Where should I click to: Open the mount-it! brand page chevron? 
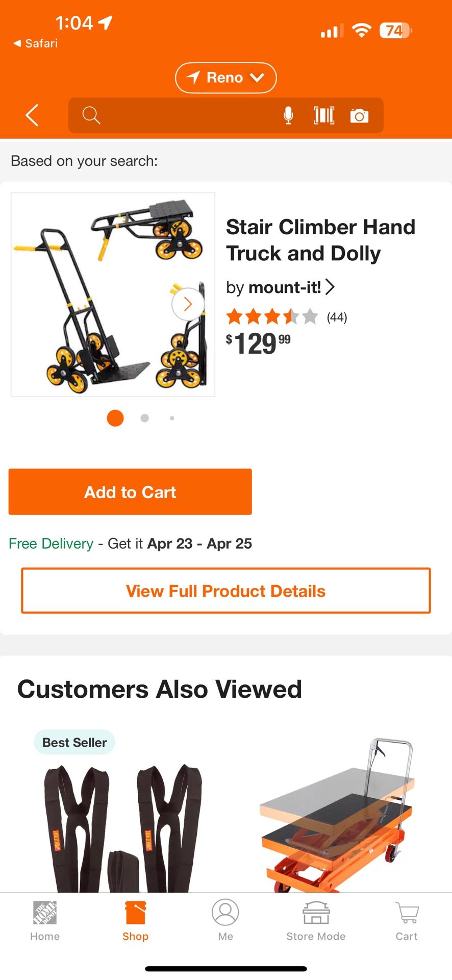[330, 287]
